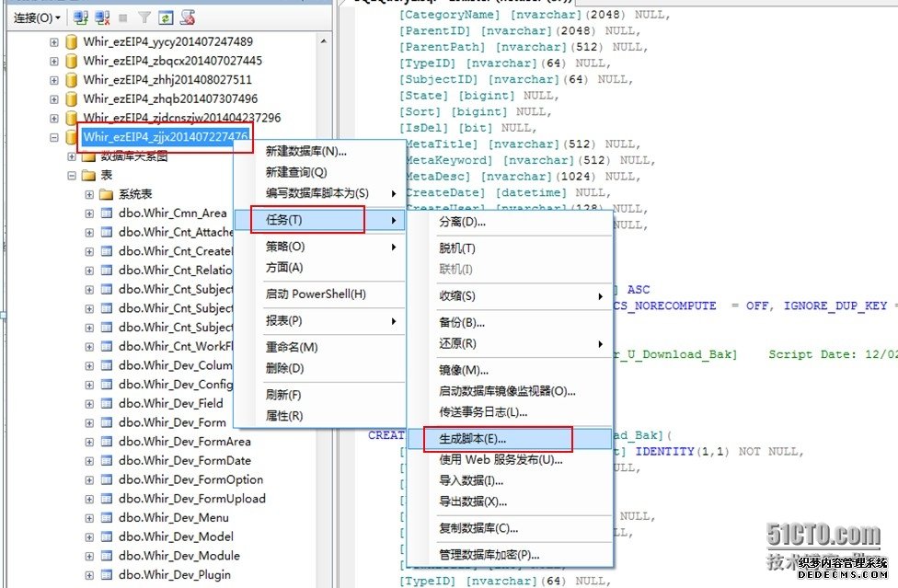Click the Connect Object Explorer toolbar icon
Screen dimensions: 898x588
coord(81,17)
